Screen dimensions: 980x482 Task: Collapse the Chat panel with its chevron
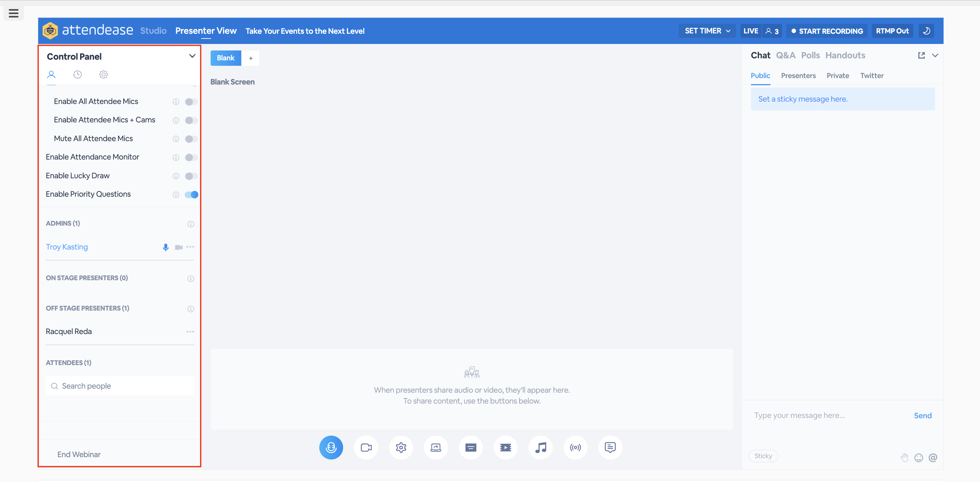[936, 56]
